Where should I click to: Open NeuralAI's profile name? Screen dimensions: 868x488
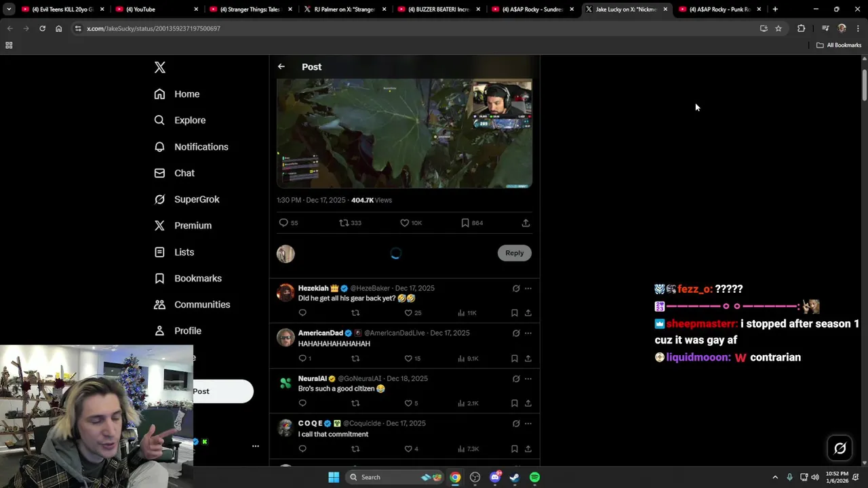[x=313, y=378]
